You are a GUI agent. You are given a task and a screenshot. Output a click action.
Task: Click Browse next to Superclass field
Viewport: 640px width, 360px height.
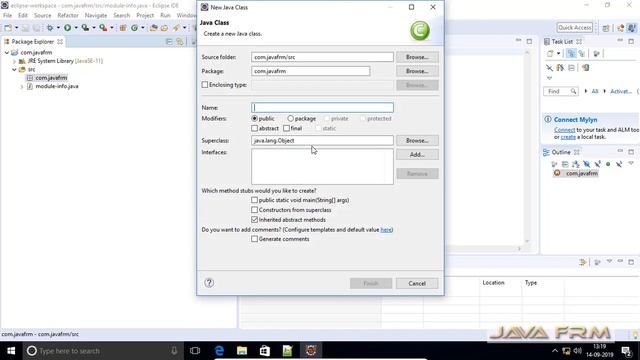point(417,140)
